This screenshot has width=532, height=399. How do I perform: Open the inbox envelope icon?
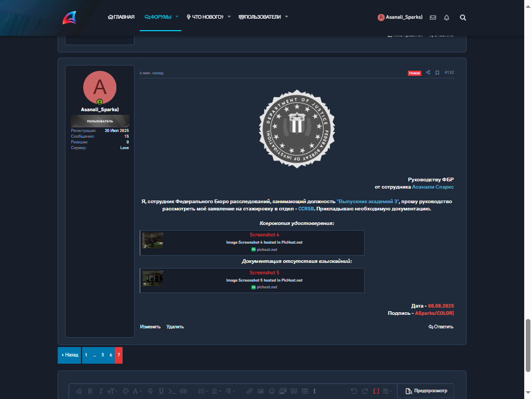click(433, 18)
